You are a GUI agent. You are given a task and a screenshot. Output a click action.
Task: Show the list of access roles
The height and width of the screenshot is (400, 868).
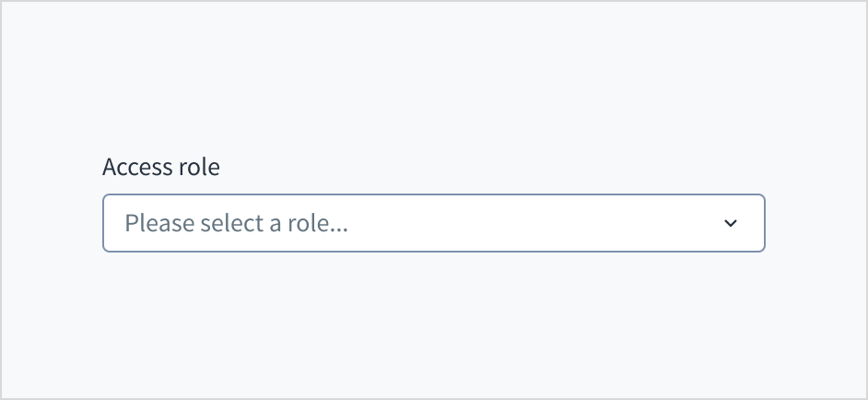tap(433, 223)
